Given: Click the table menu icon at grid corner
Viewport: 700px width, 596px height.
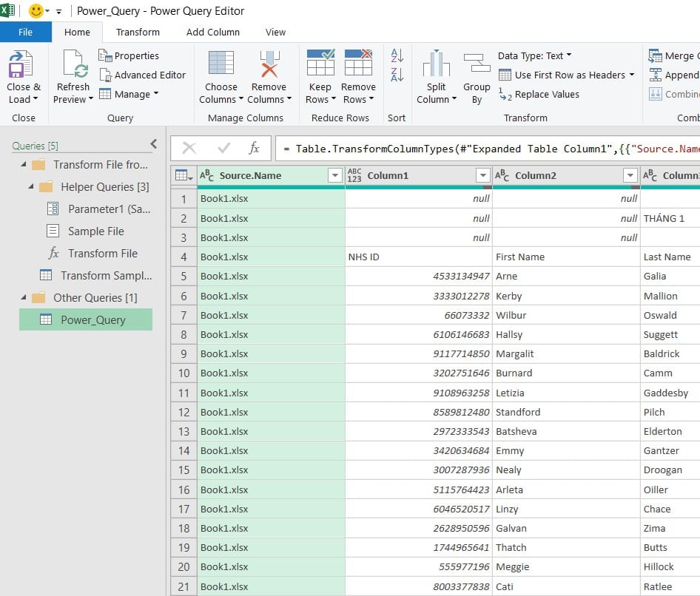Looking at the screenshot, I should click(184, 175).
